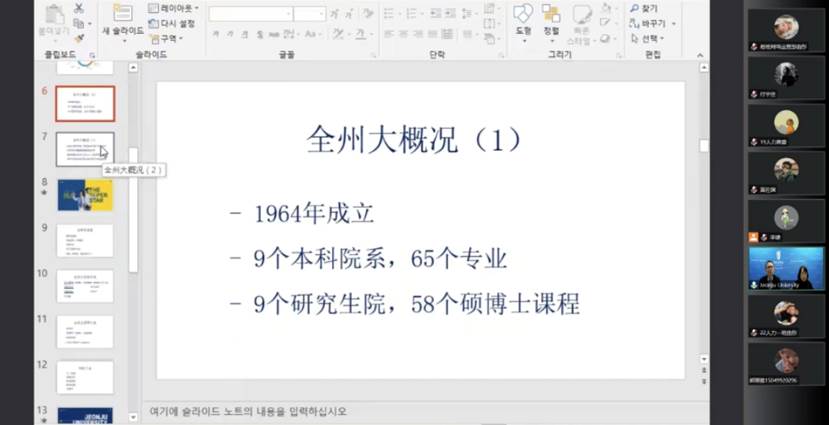Click the increase font size icon

pyautogui.click(x=334, y=14)
